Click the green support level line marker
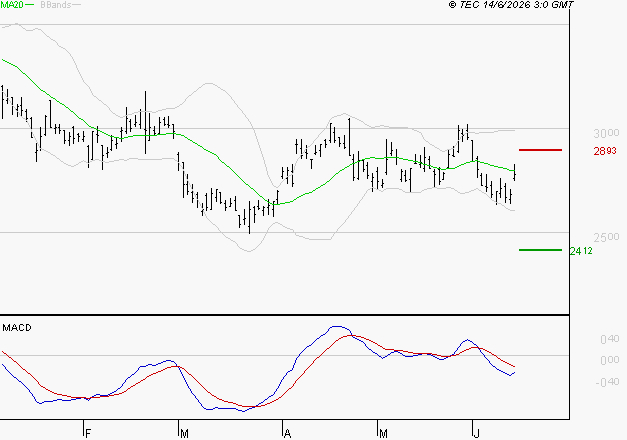The width and height of the screenshot is (627, 440). pos(540,250)
